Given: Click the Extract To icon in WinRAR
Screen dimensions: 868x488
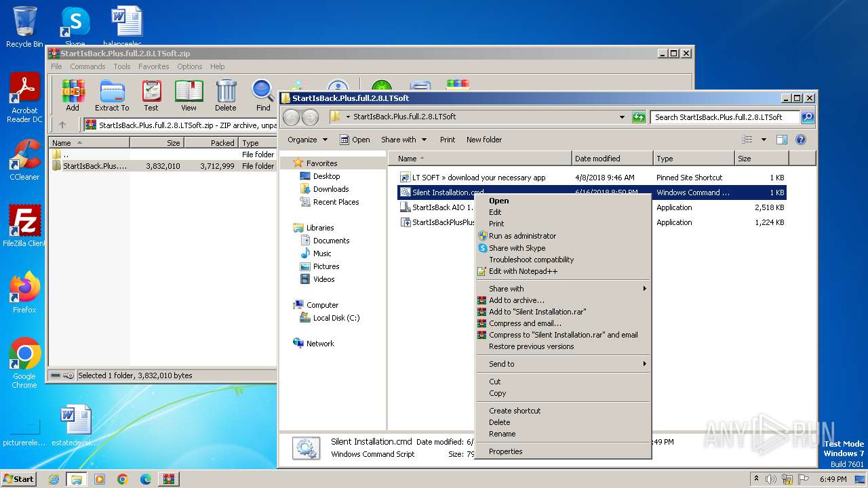Looking at the screenshot, I should (x=112, y=95).
